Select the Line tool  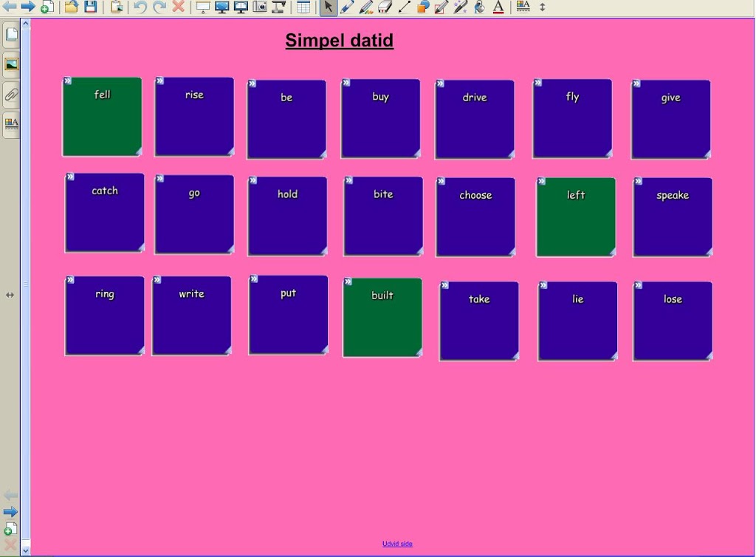tap(404, 7)
